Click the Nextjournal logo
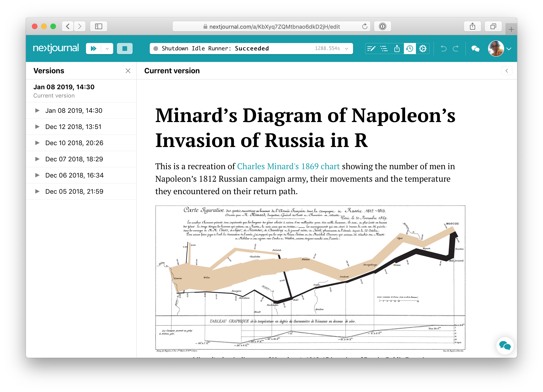543x392 pixels. pyautogui.click(x=56, y=48)
